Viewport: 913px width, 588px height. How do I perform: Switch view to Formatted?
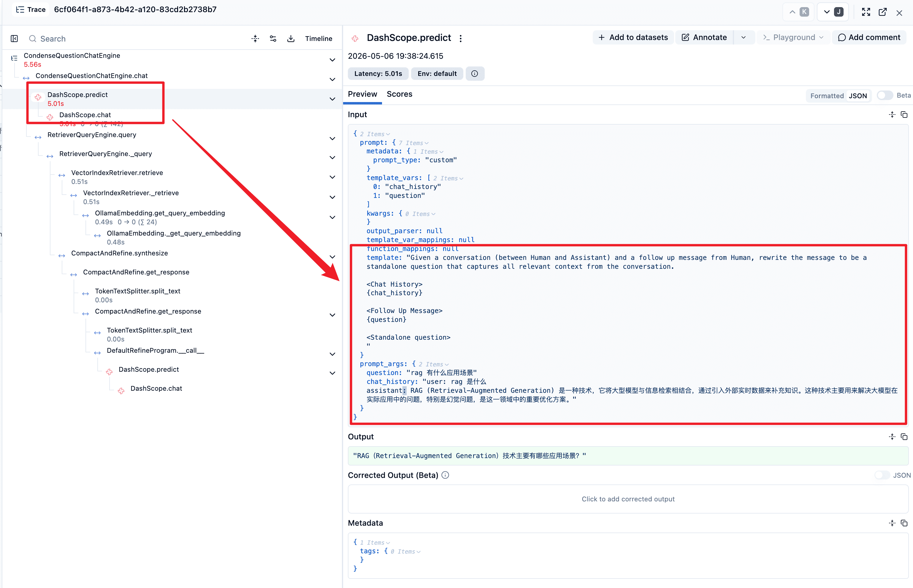pyautogui.click(x=827, y=96)
